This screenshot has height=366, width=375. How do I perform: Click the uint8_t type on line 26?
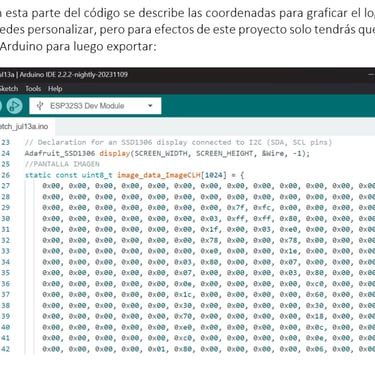pos(97,175)
